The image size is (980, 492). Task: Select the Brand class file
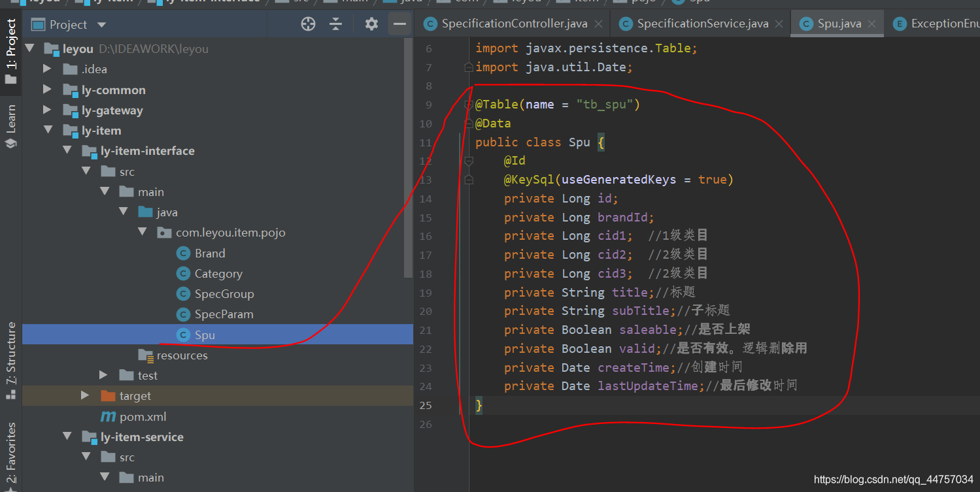pyautogui.click(x=209, y=254)
